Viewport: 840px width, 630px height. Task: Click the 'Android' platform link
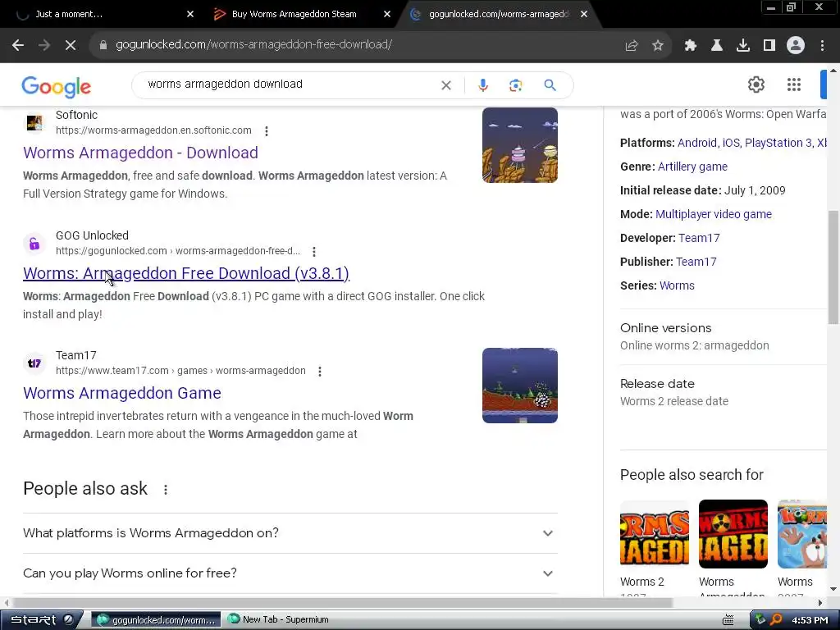[x=697, y=143]
